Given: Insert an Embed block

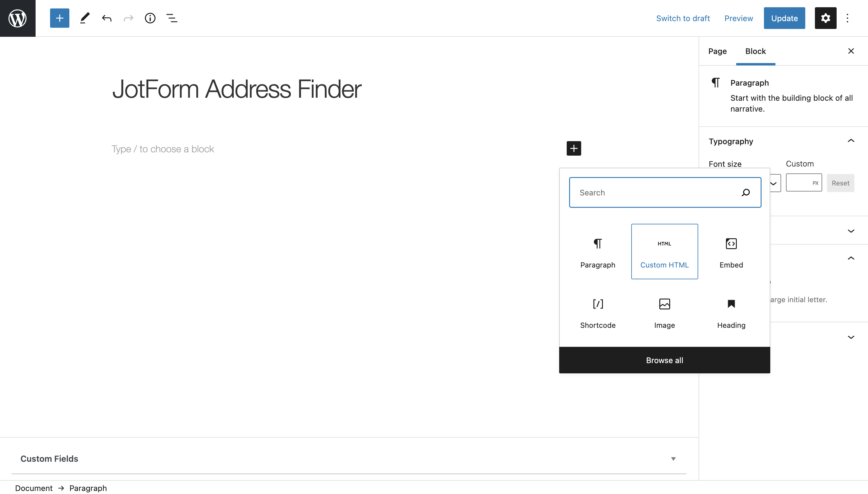Looking at the screenshot, I should pos(731,252).
